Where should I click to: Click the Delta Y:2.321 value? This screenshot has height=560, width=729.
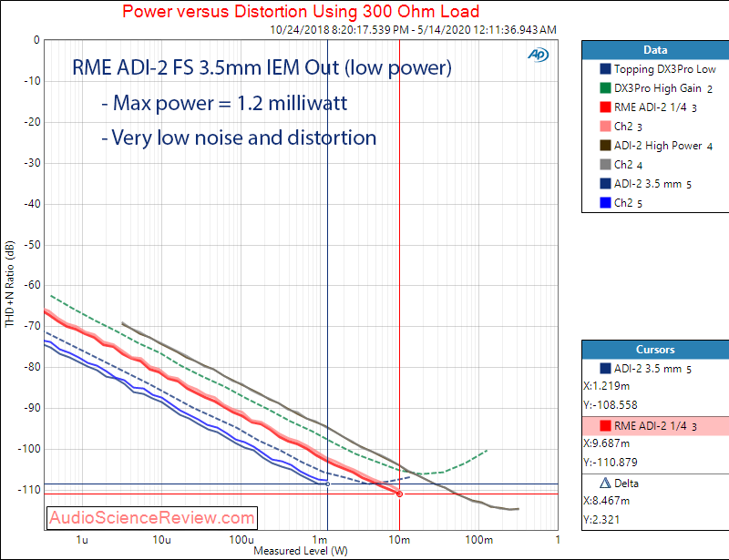(601, 520)
